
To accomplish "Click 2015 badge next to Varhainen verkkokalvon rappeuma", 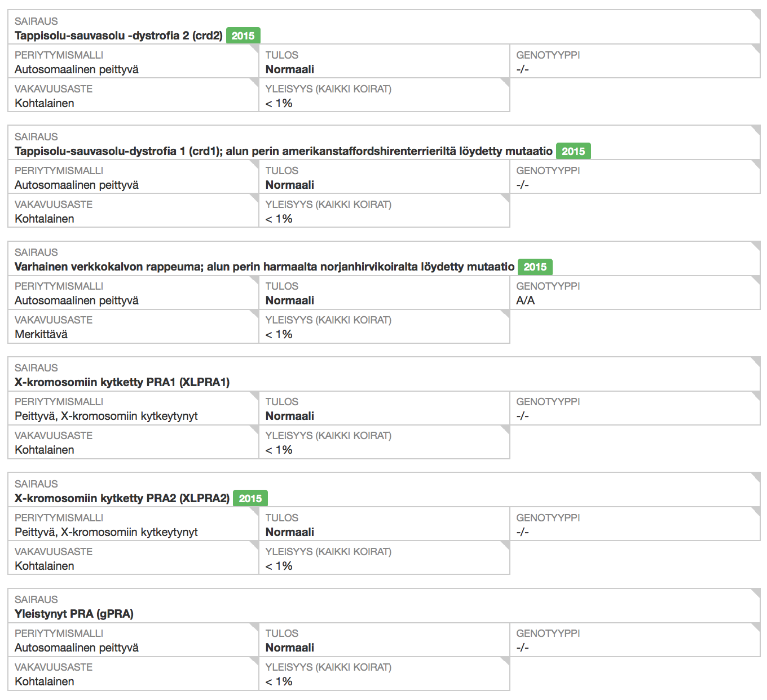I will (535, 267).
